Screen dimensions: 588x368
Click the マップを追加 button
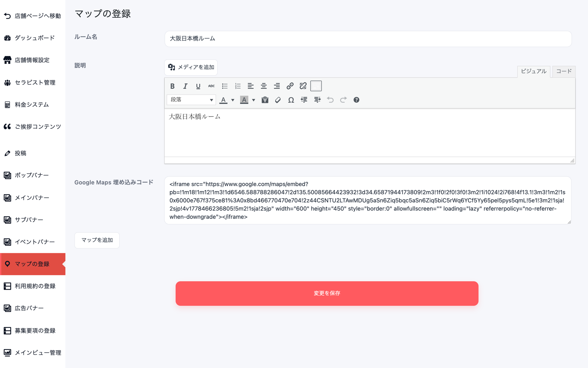(97, 240)
